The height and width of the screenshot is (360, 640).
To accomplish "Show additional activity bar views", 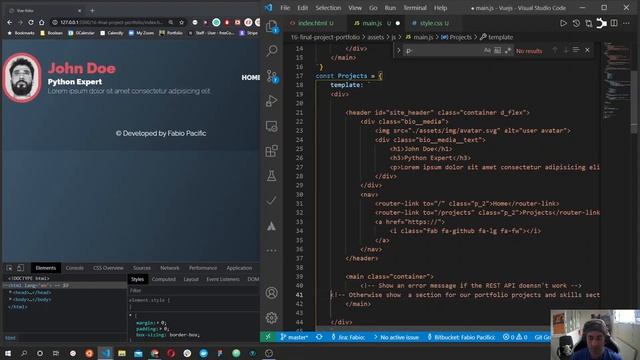I will 271,251.
